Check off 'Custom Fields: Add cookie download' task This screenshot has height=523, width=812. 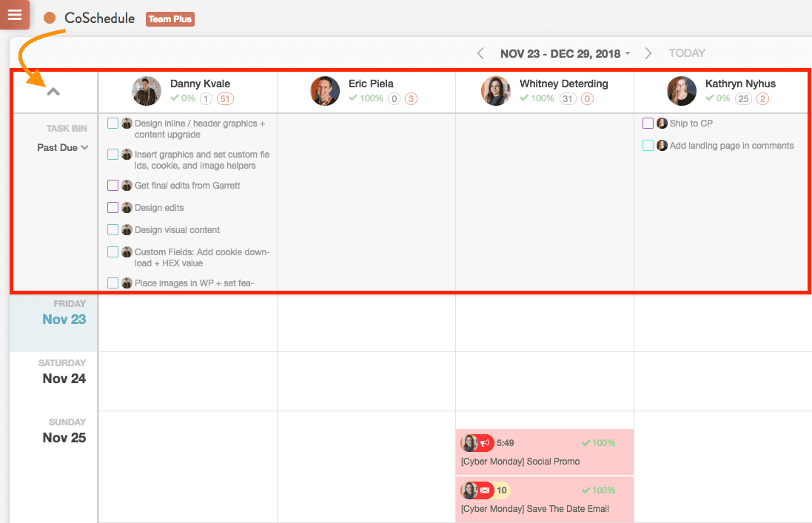pyautogui.click(x=113, y=252)
